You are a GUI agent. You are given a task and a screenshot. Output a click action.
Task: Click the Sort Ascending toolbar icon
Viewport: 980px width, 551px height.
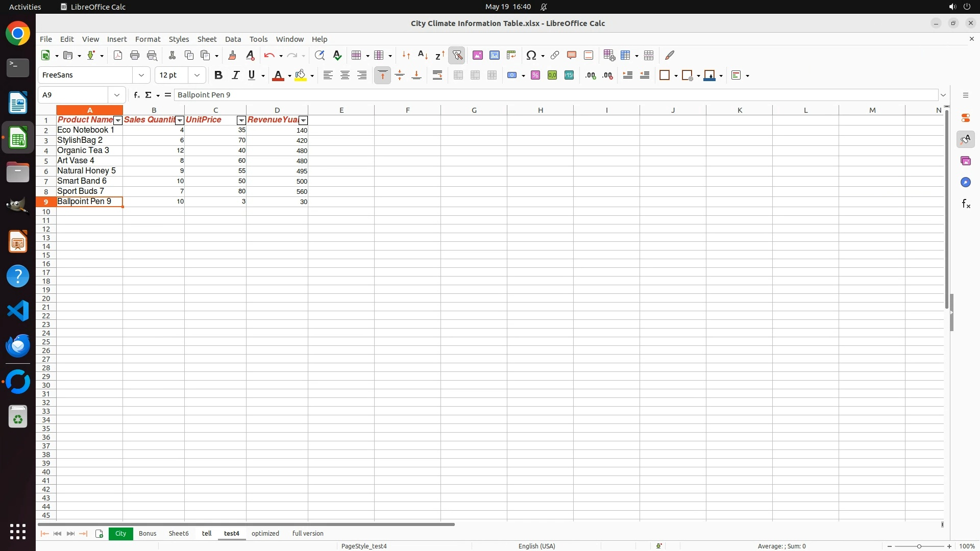click(423, 55)
